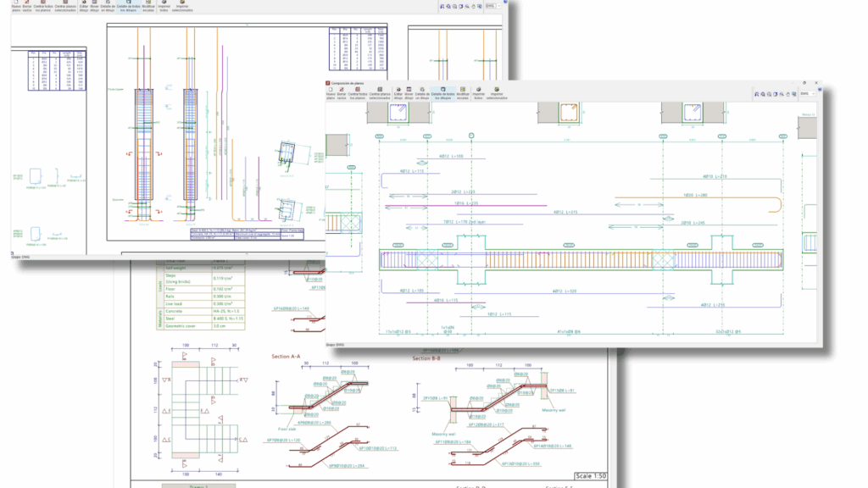Click Imprimir seleccionados in the front window toolbar

coord(497,93)
